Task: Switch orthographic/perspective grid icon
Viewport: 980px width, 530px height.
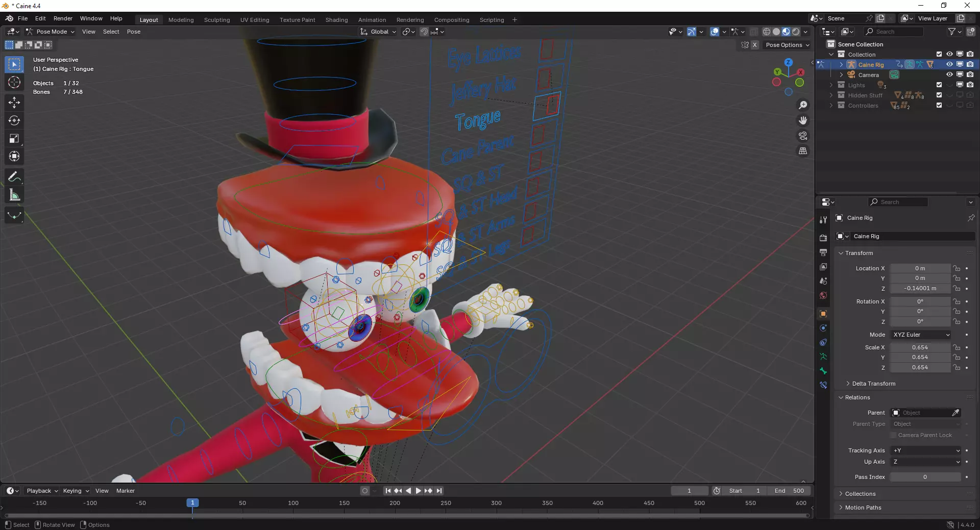Action: 803,151
